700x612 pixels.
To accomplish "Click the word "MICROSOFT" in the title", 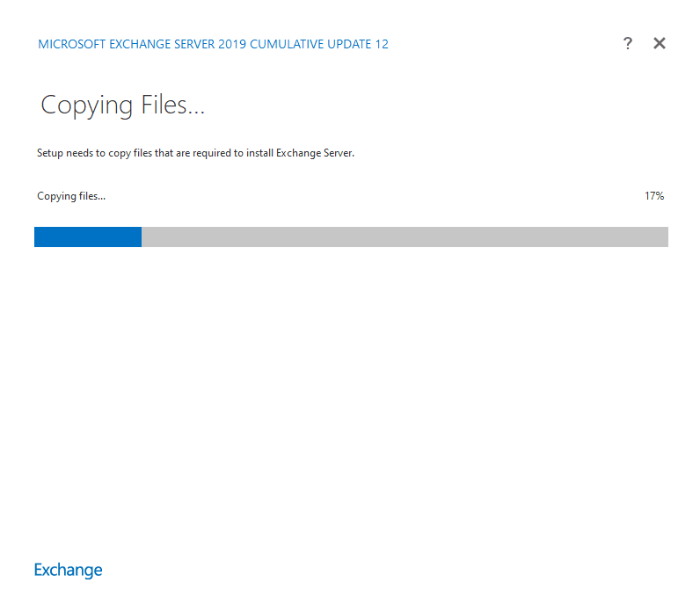I will [x=70, y=44].
